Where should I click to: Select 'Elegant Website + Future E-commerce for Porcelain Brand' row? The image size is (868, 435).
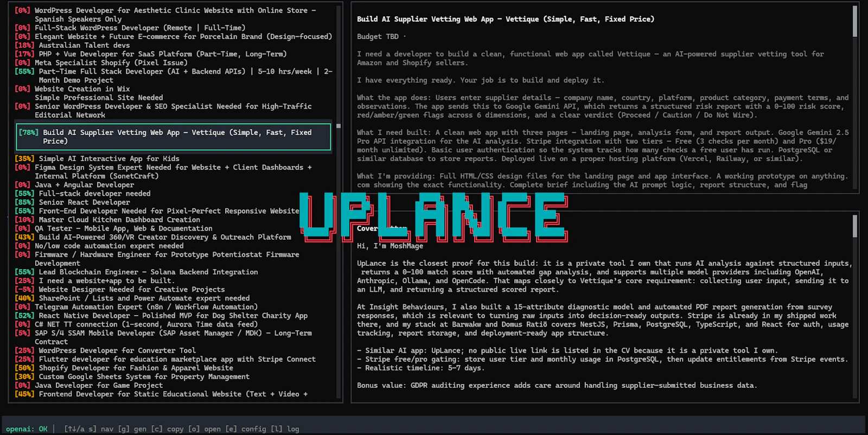[x=173, y=36]
